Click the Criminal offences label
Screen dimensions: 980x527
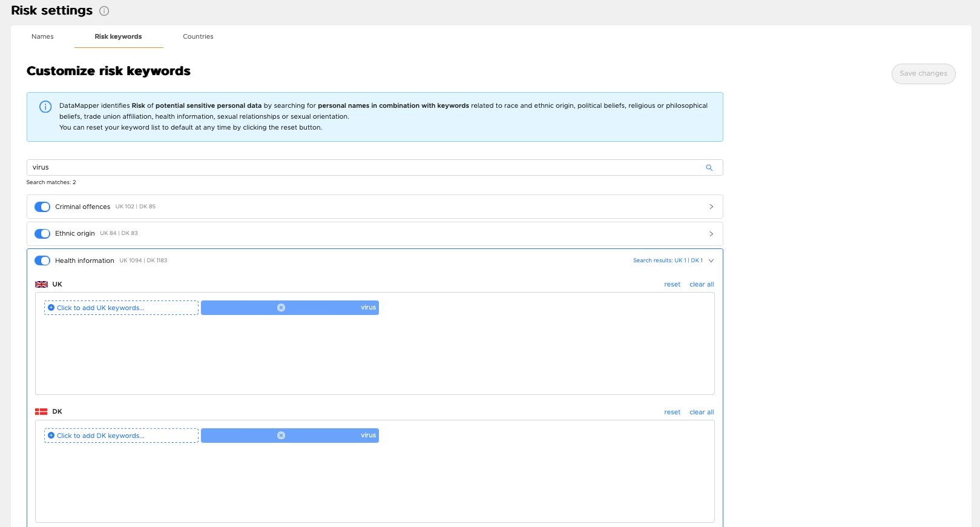[x=82, y=207]
